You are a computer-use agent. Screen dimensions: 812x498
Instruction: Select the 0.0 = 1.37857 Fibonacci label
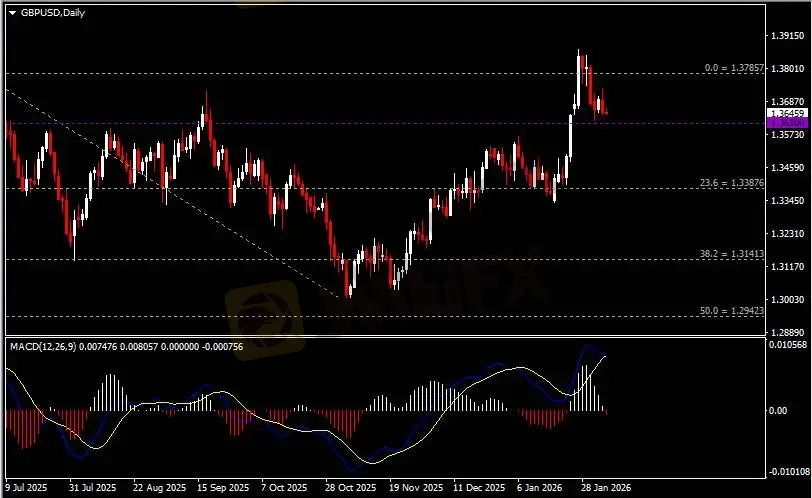tap(734, 68)
